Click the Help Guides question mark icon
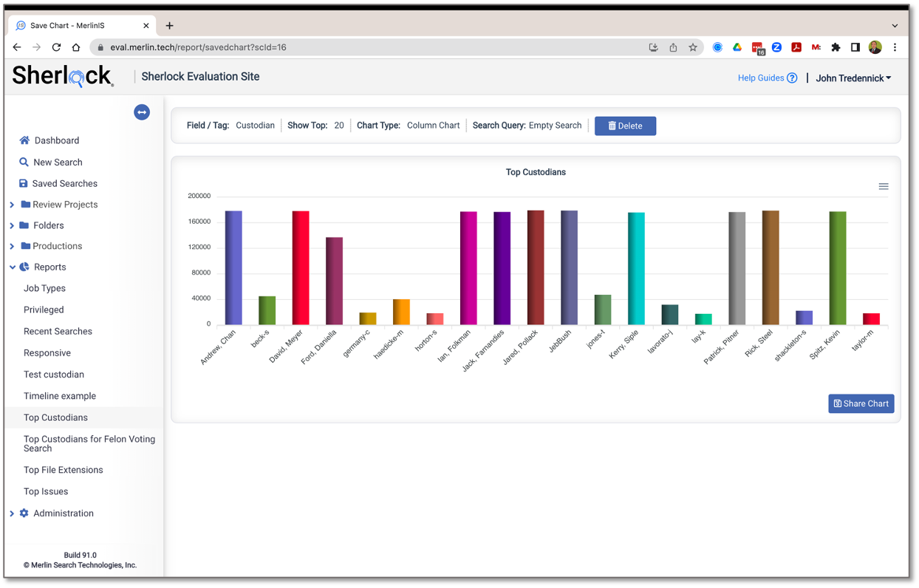919x588 pixels. tap(792, 78)
